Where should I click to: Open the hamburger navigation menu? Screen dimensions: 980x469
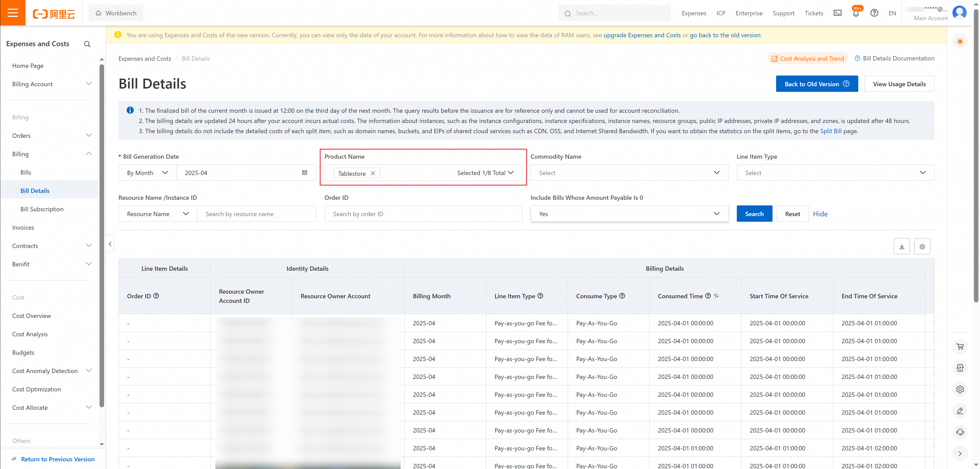(13, 13)
